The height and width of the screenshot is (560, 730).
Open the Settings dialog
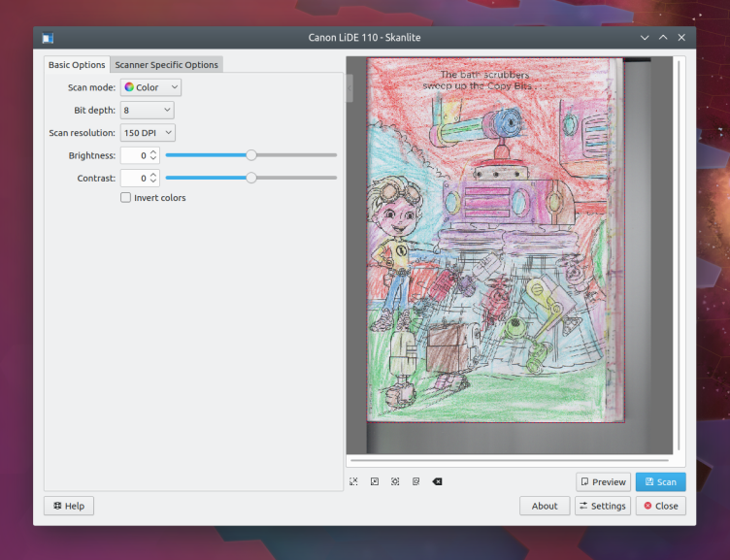click(602, 506)
